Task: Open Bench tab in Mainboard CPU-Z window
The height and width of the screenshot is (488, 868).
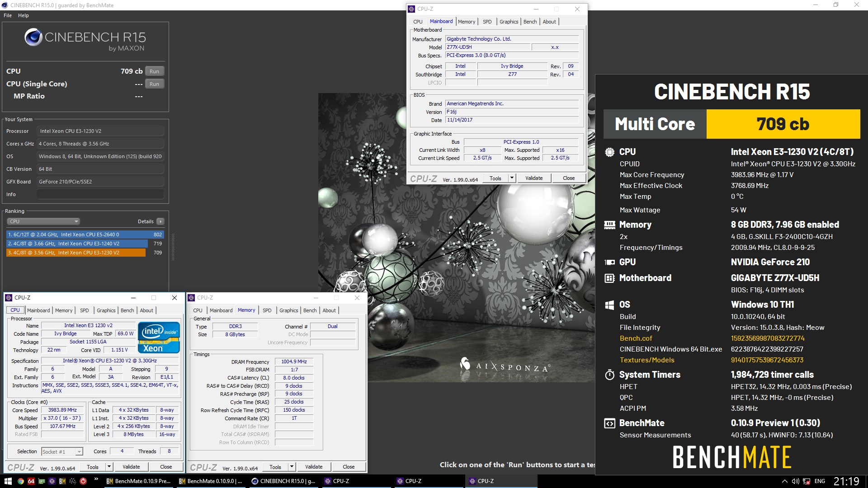Action: [530, 22]
